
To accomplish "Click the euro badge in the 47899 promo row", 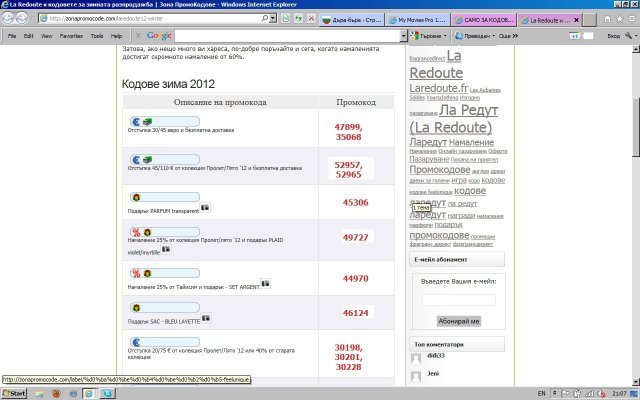I will 135,121.
